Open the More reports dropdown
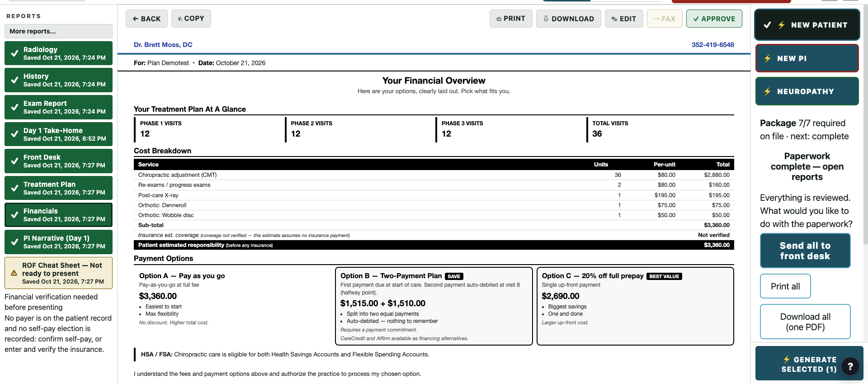Screen dimensions: 868x384 click(58, 31)
